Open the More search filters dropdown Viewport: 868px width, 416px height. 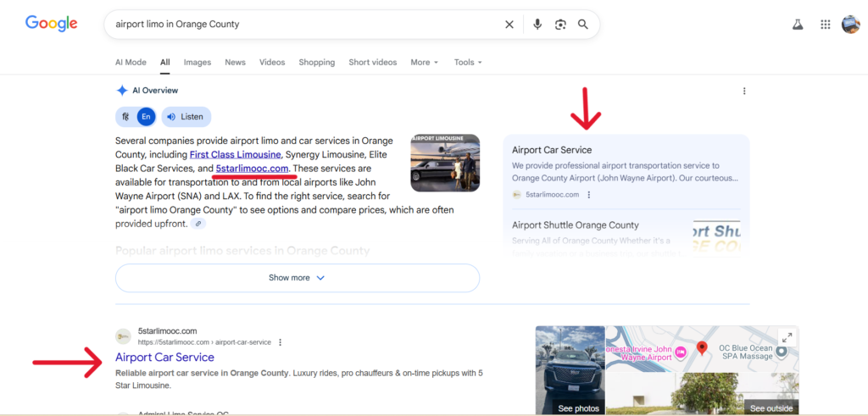click(424, 63)
